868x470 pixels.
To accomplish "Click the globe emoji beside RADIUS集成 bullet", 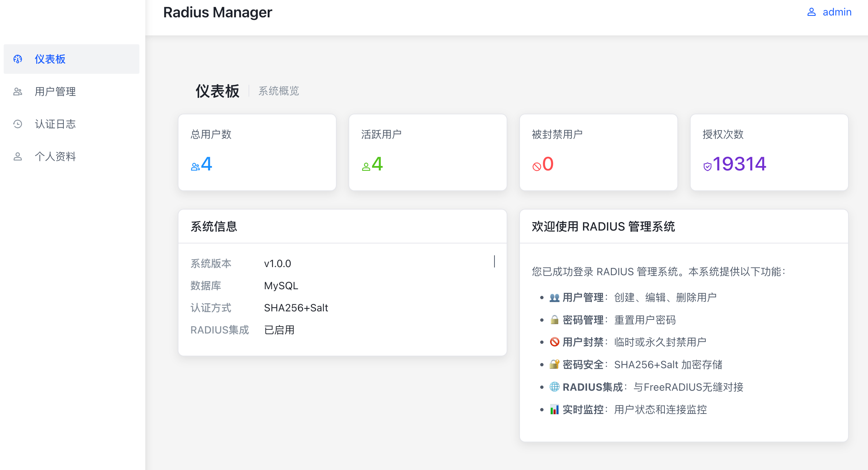I will pos(555,387).
